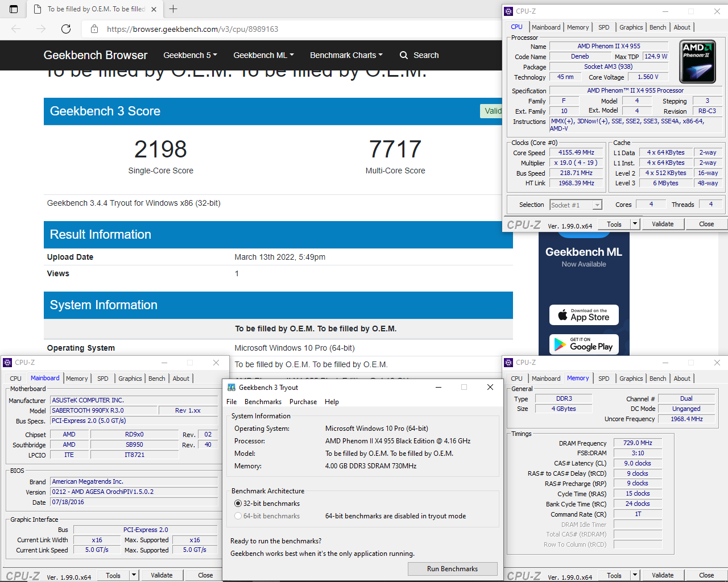The height and width of the screenshot is (582, 728).
Task: Click Close in the Memory window
Action: point(706,575)
